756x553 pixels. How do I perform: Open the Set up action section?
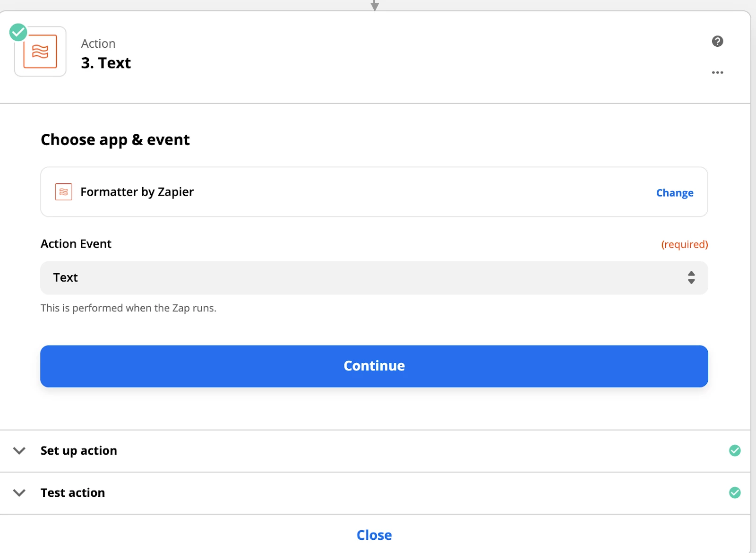click(79, 450)
